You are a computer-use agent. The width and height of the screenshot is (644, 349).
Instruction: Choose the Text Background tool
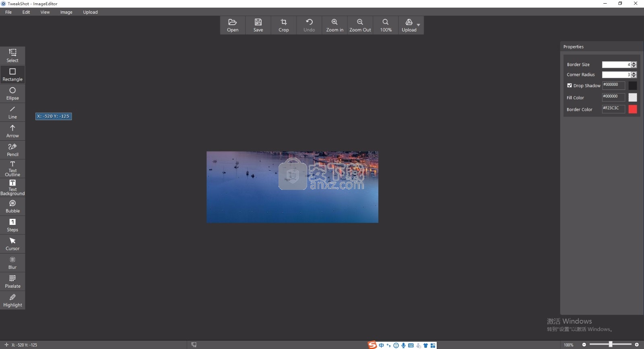point(12,187)
